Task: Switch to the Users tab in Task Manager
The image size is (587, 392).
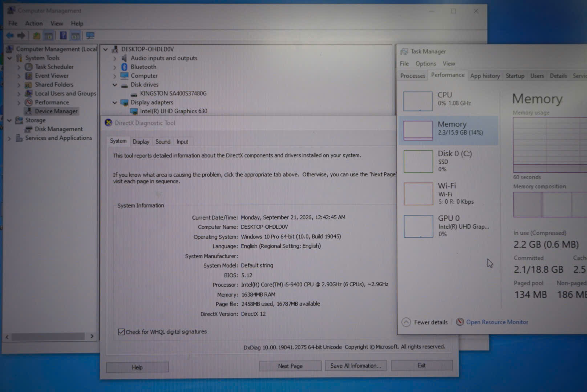Action: pyautogui.click(x=537, y=76)
